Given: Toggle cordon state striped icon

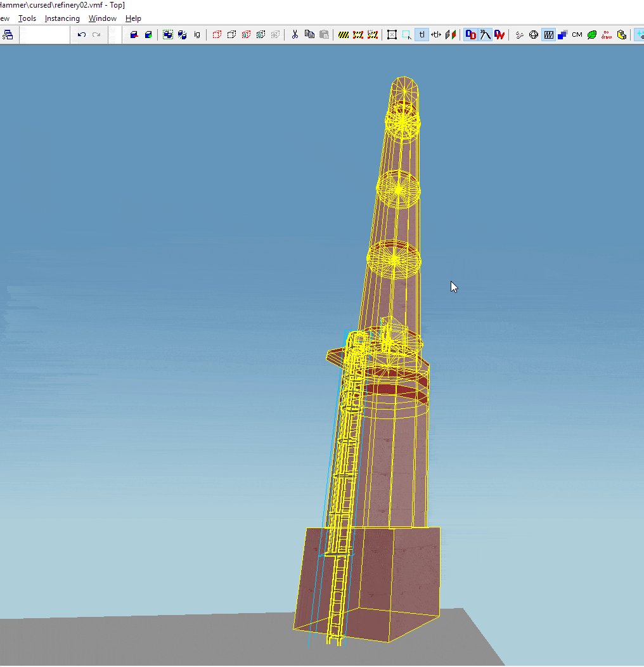Looking at the screenshot, I should tap(344, 34).
